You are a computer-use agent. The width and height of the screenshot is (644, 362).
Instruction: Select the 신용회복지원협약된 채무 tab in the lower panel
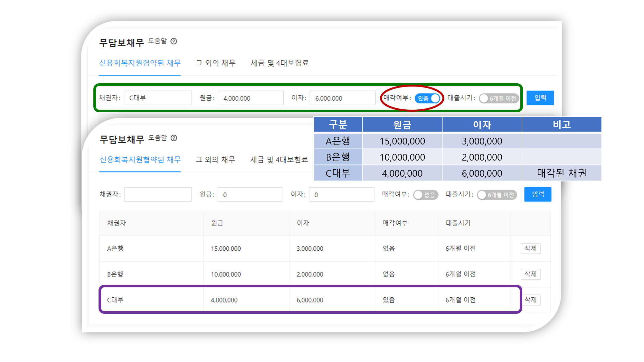[x=140, y=160]
